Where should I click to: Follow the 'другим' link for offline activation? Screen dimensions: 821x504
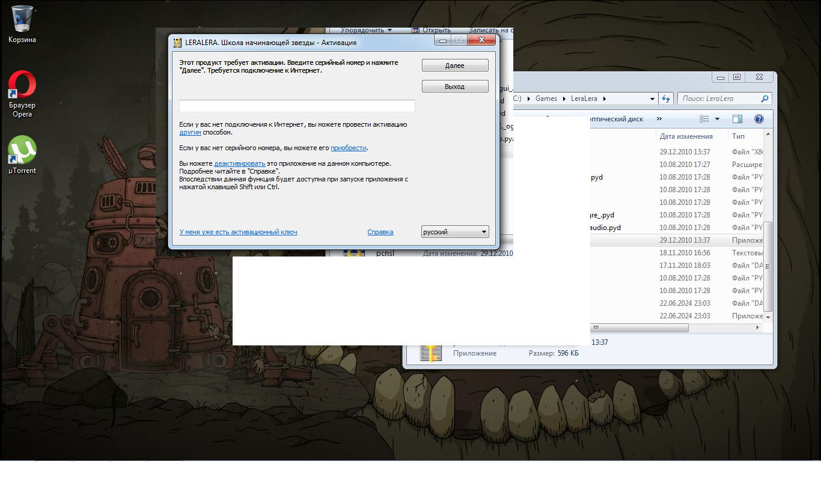(x=190, y=132)
